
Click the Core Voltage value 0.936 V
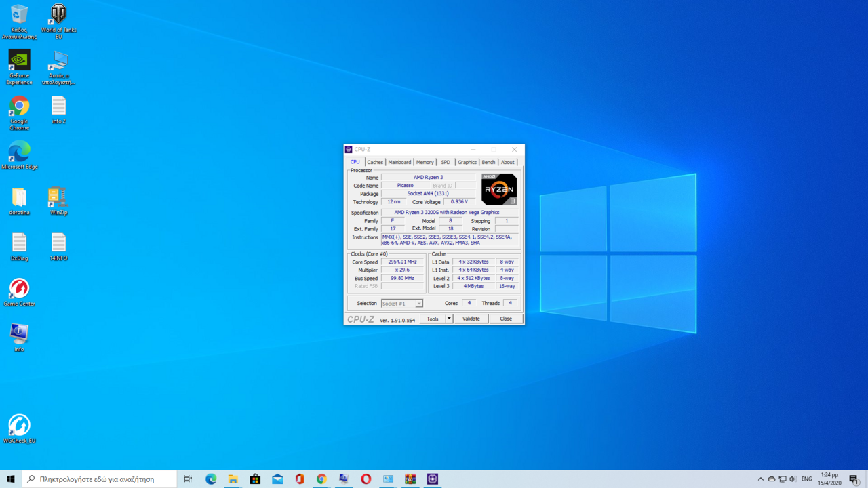[x=459, y=202]
